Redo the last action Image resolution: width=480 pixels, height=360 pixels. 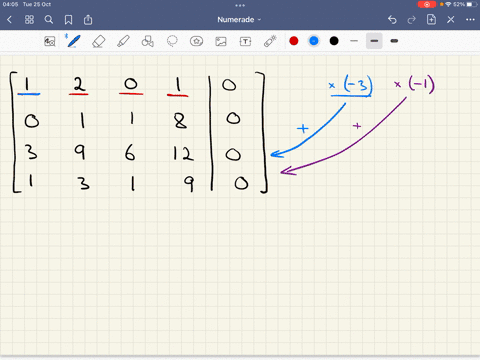[x=412, y=20]
